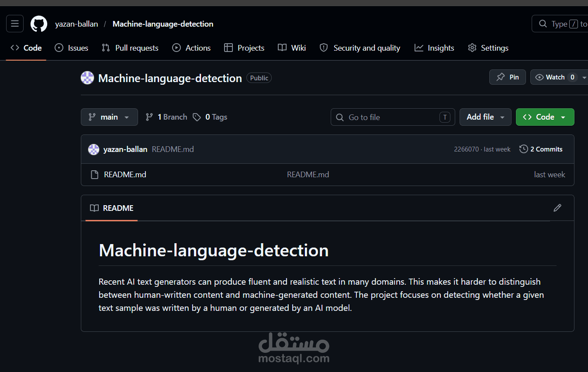Click the Machine-language-detection README heading

click(x=214, y=250)
